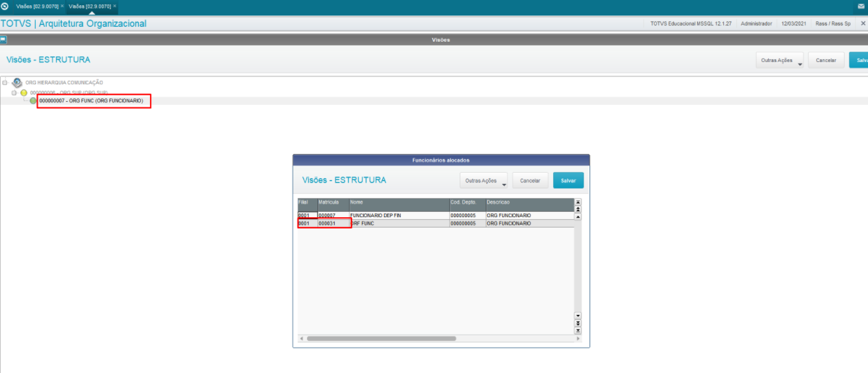Click the page-up double arrow in grid
The height and width of the screenshot is (373, 868).
(578, 209)
